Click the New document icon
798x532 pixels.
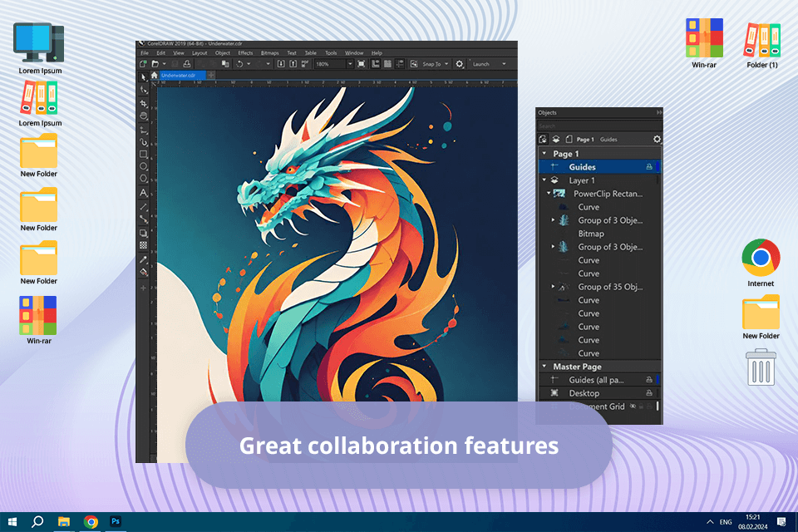click(143, 64)
